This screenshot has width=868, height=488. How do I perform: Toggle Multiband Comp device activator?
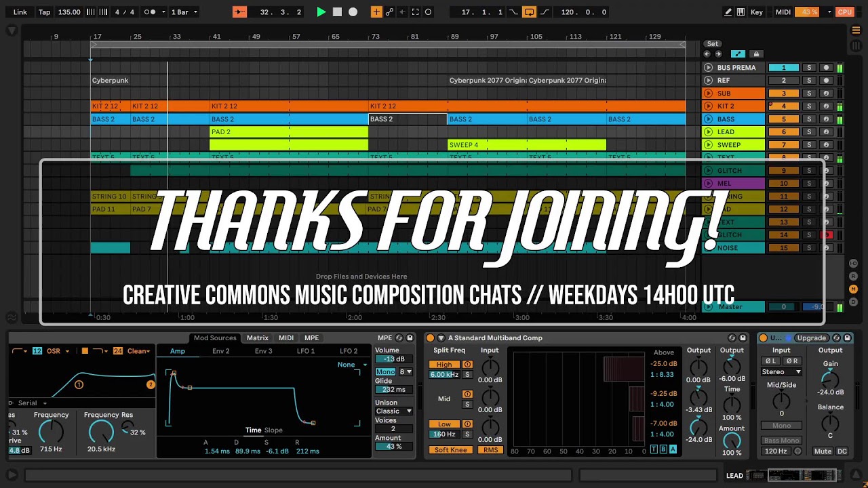coord(430,338)
